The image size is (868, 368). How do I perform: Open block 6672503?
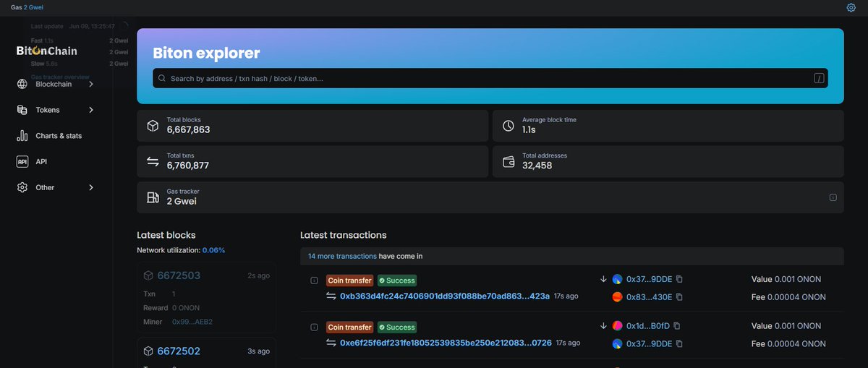coord(179,275)
